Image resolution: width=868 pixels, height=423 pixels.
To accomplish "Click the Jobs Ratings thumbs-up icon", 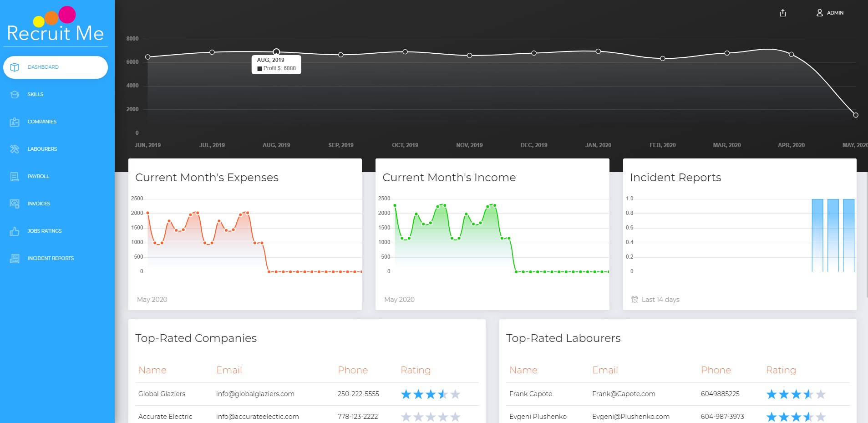I will 14,231.
